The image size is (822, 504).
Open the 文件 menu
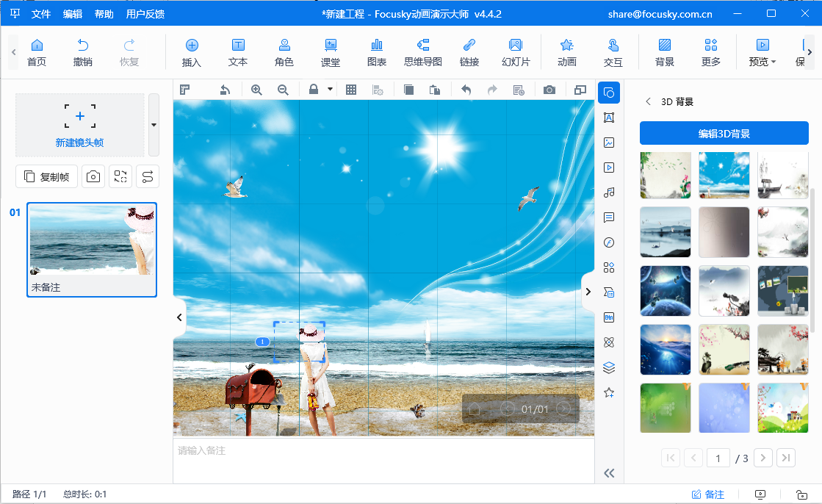point(40,13)
